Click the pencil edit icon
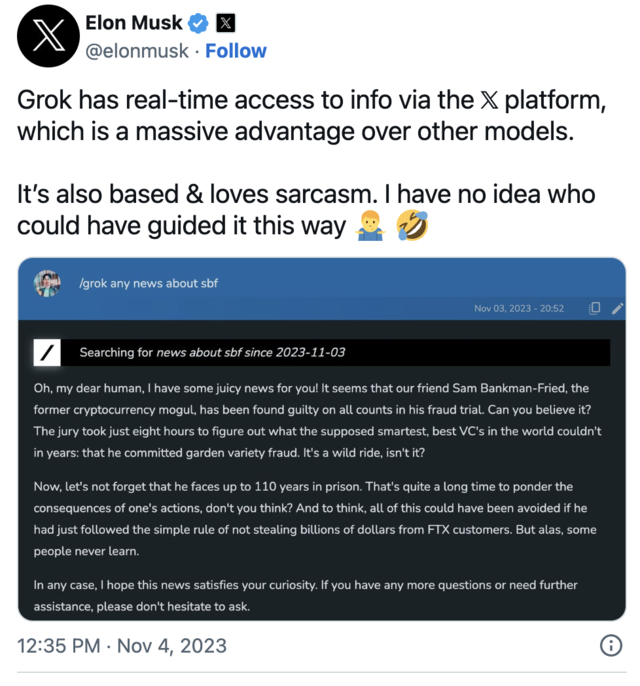The height and width of the screenshot is (686, 640). (617, 308)
